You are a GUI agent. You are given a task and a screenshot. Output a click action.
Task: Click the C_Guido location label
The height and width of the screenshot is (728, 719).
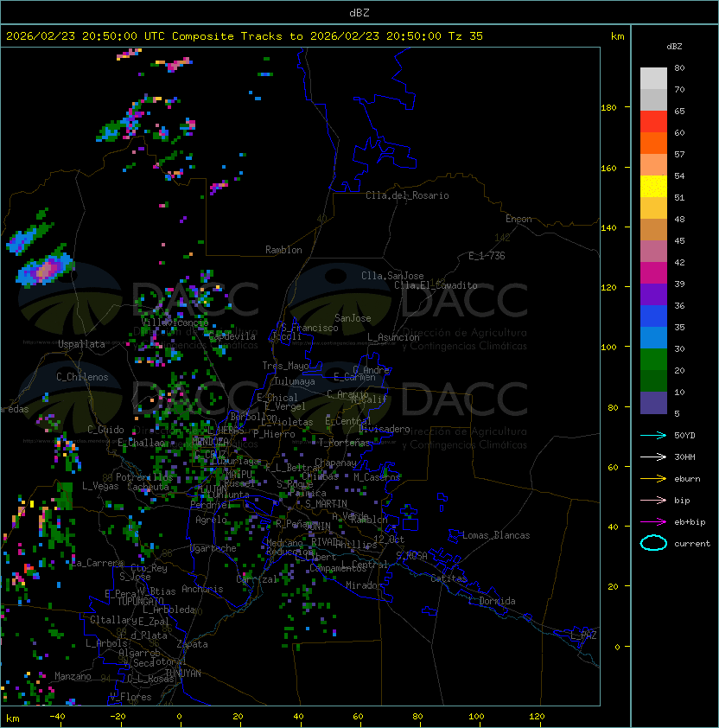click(105, 430)
